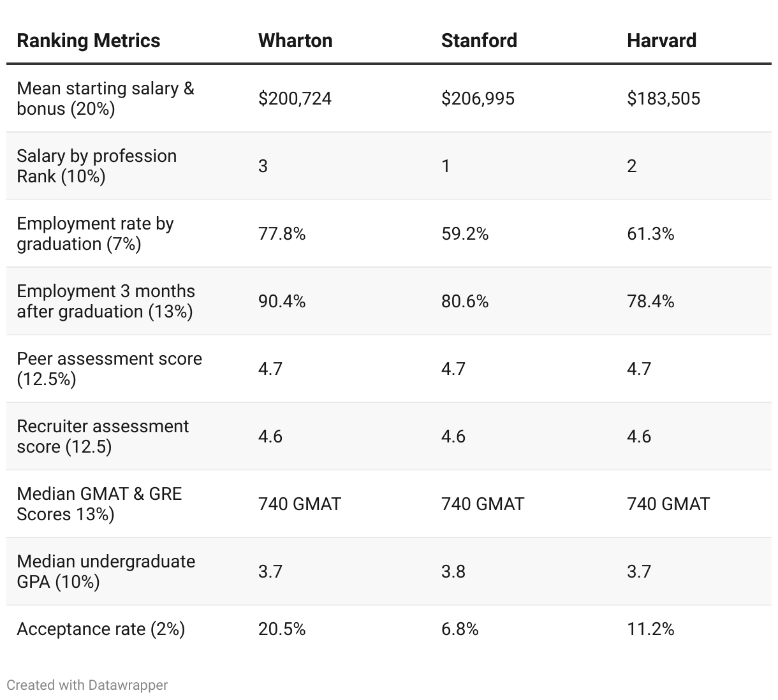Click Wharton's 20.5% acceptance rate

pyautogui.click(x=282, y=629)
